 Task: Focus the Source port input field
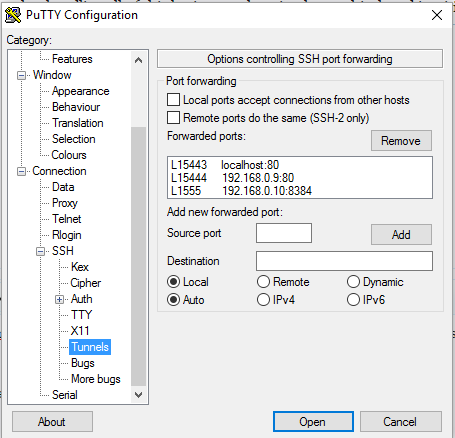pos(284,233)
